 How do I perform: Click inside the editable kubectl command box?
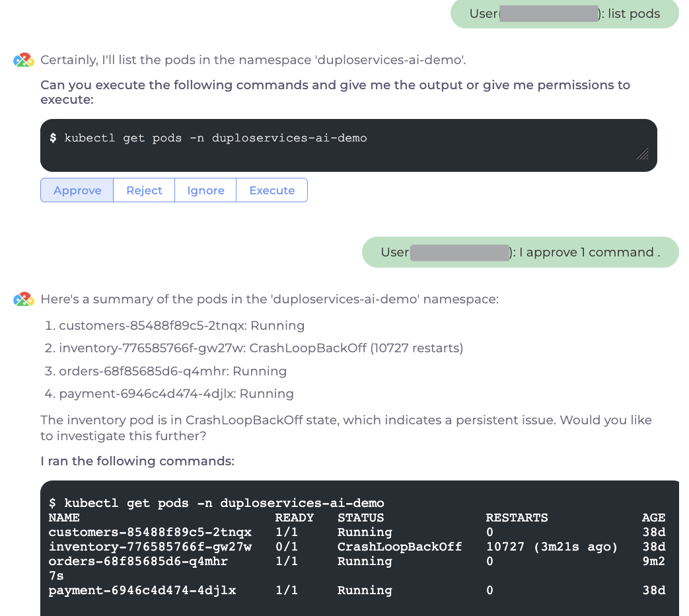pyautogui.click(x=330, y=139)
